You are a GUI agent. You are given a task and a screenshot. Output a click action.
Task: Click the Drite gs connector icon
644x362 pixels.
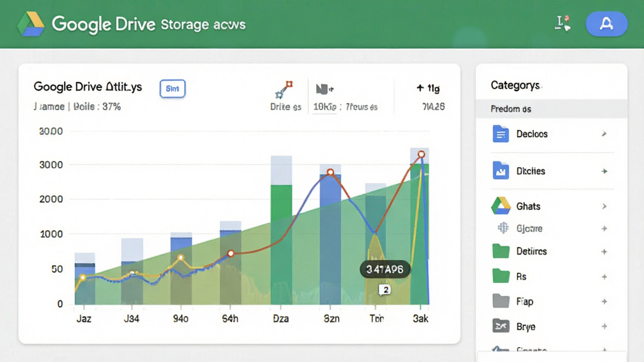(284, 89)
